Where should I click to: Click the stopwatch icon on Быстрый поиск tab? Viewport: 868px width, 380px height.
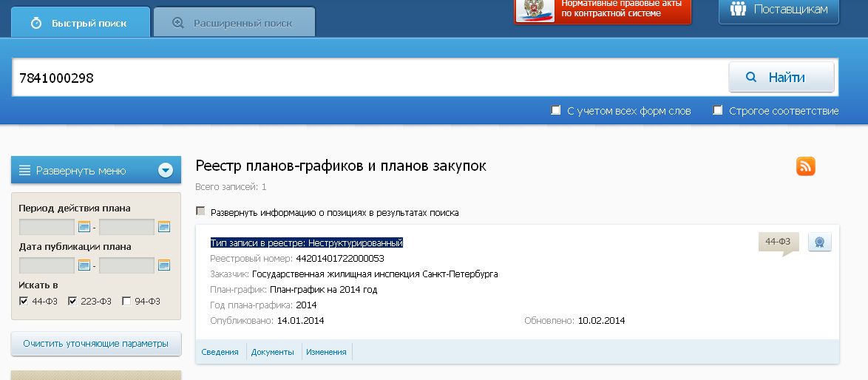(x=36, y=23)
